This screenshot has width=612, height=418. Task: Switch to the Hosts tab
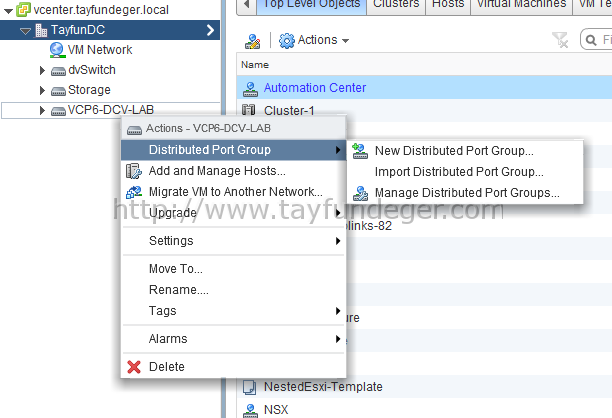click(x=448, y=5)
